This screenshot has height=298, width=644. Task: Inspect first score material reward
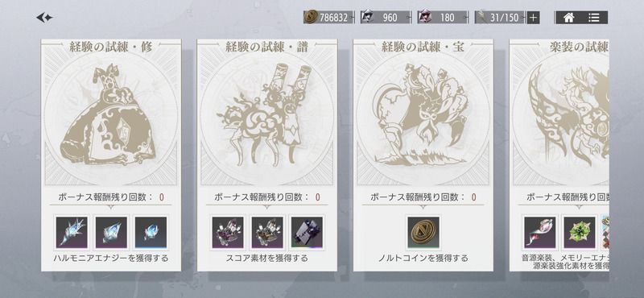[228, 233]
